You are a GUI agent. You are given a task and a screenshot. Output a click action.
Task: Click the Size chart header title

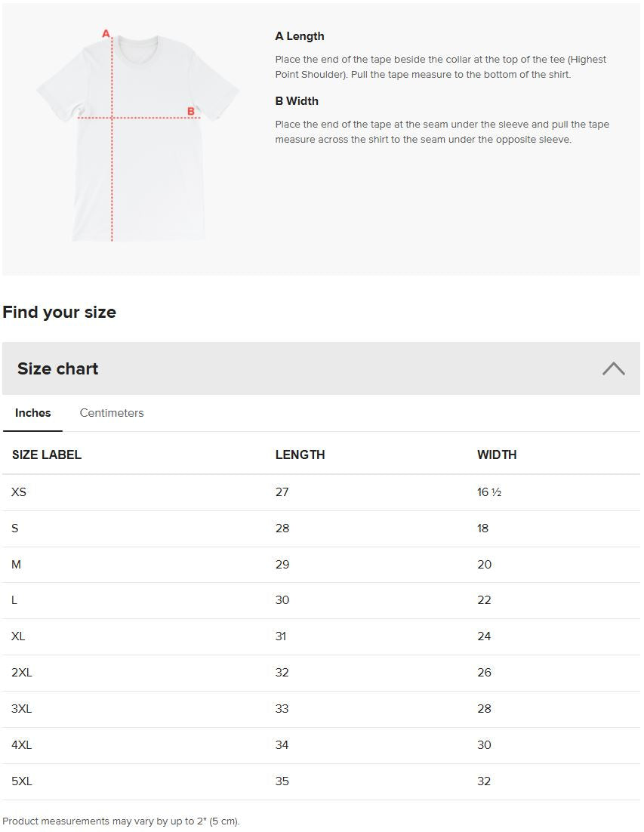(58, 368)
